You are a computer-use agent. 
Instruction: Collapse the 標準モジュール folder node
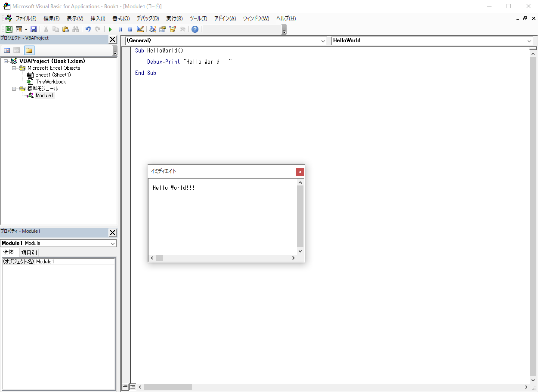14,89
